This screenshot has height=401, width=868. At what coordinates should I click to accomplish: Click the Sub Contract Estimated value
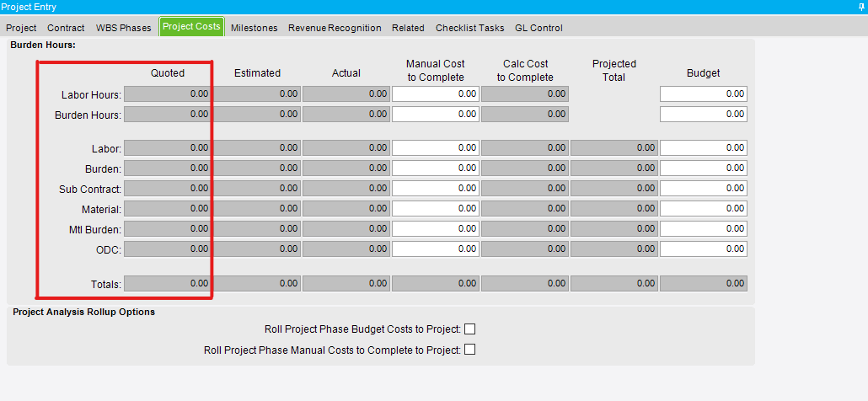257,188
